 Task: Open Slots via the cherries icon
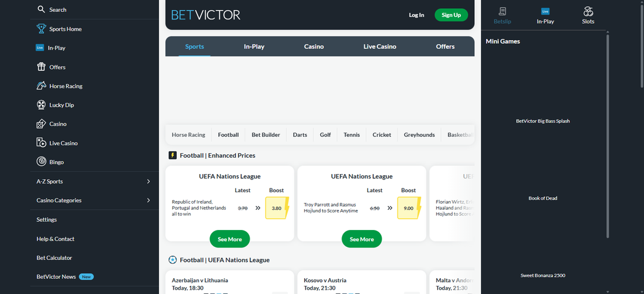(x=588, y=11)
